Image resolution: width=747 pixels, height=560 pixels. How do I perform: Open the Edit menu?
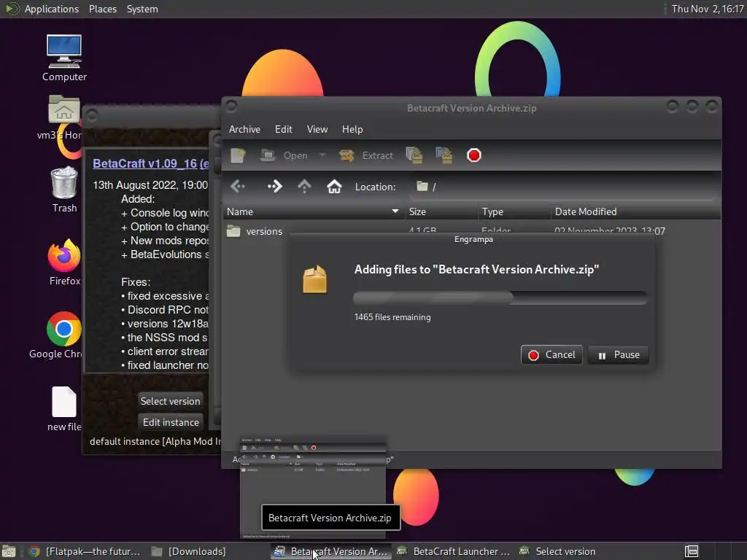284,130
